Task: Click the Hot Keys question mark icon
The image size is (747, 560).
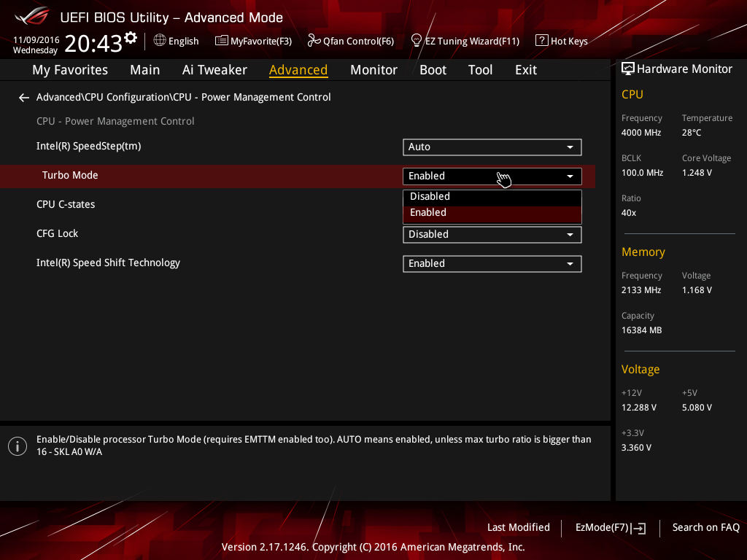Action: click(x=542, y=41)
